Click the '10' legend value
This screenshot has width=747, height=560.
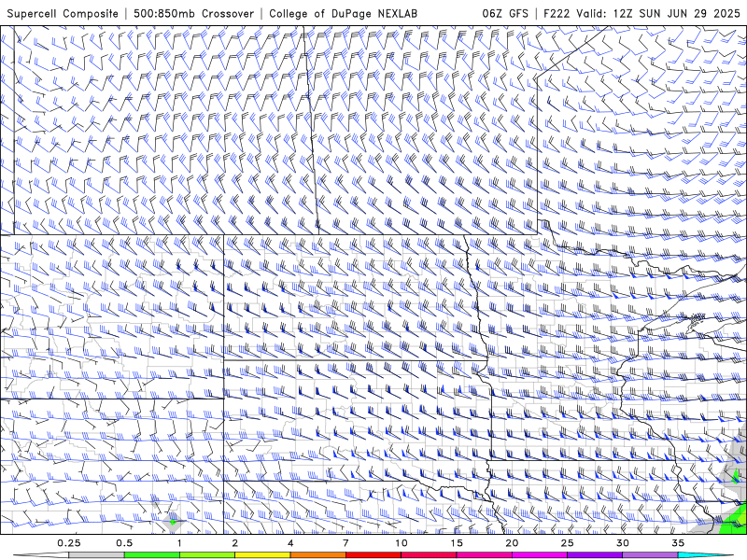402,543
